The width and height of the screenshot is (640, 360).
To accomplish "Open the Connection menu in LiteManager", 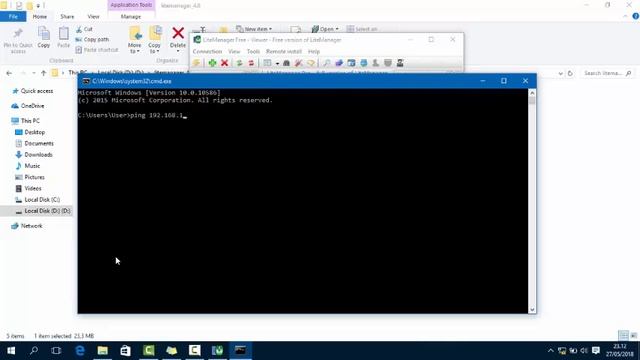I will tap(207, 52).
